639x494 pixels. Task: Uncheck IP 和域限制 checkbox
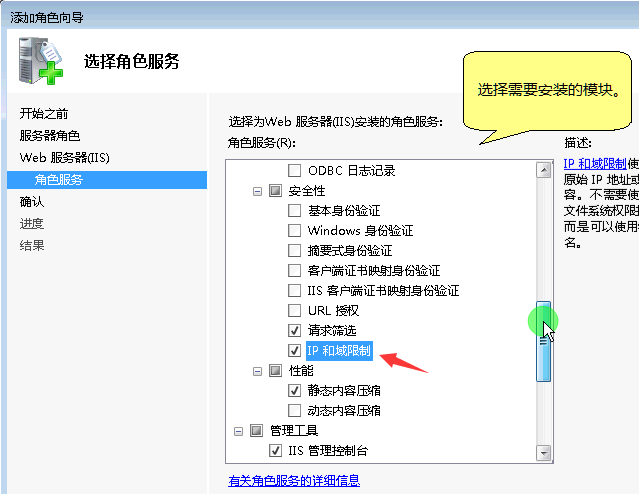294,351
